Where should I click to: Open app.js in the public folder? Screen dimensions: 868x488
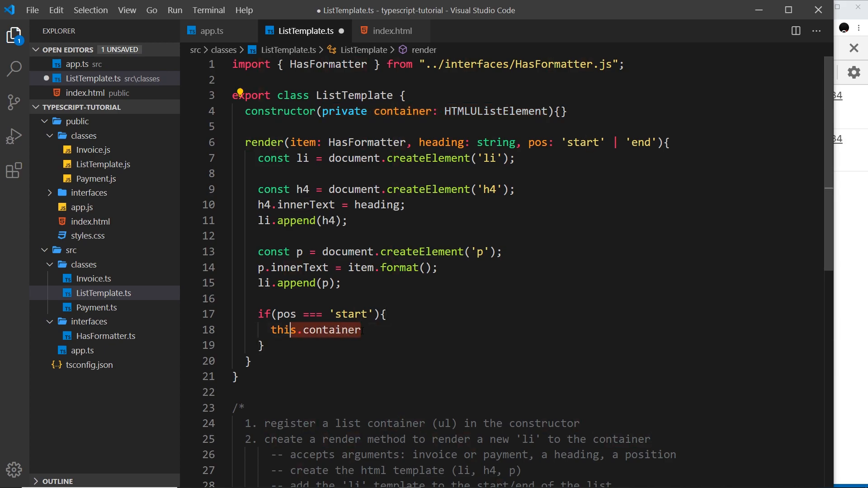82,207
